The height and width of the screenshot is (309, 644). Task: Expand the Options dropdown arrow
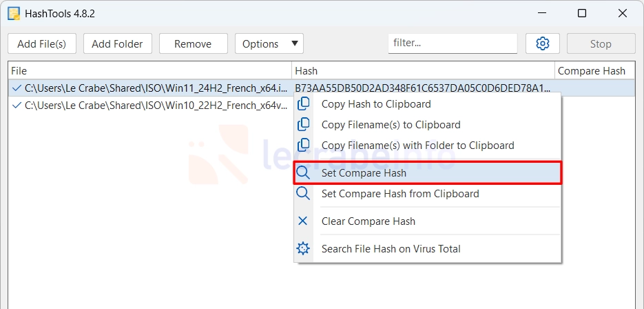point(295,43)
